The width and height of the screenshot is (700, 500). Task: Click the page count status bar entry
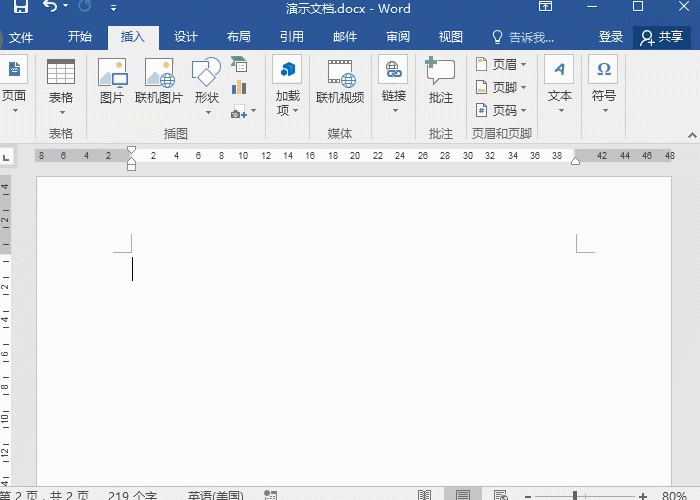(x=45, y=496)
